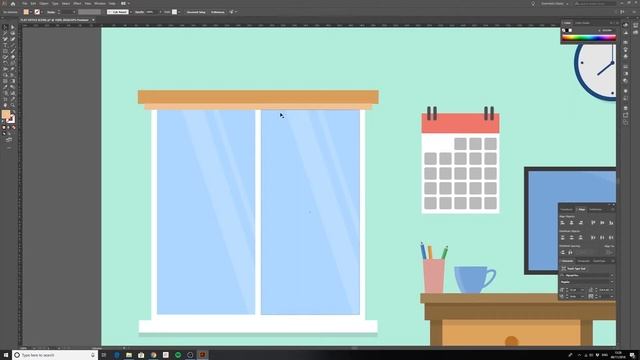Select the Zoom tool magnifier
The width and height of the screenshot is (640, 360).
13,104
